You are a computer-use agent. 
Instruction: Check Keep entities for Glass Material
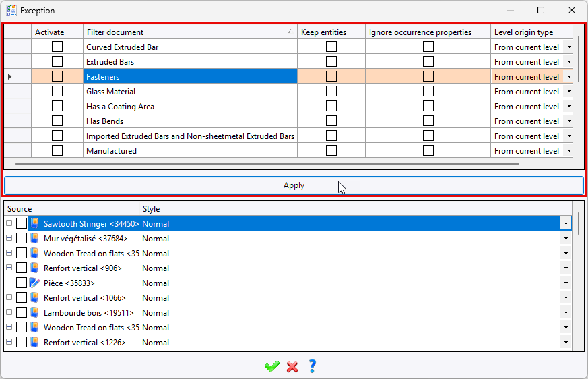(x=331, y=92)
